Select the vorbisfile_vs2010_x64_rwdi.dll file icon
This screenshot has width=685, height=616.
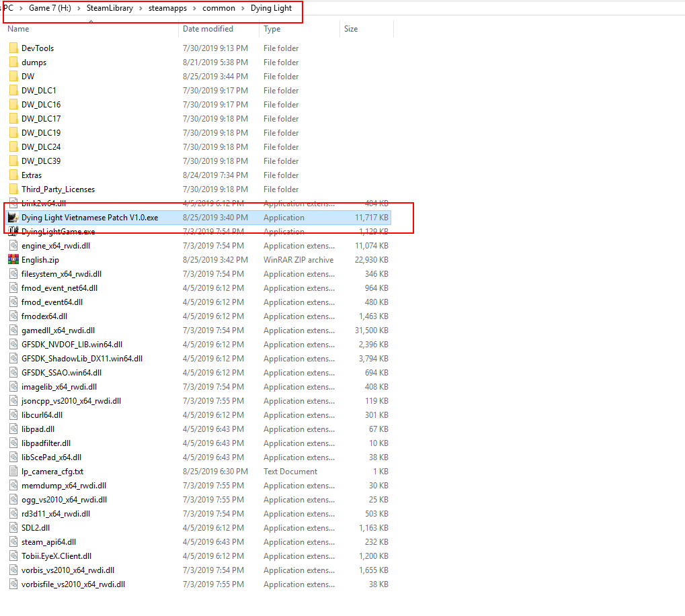pos(13,584)
